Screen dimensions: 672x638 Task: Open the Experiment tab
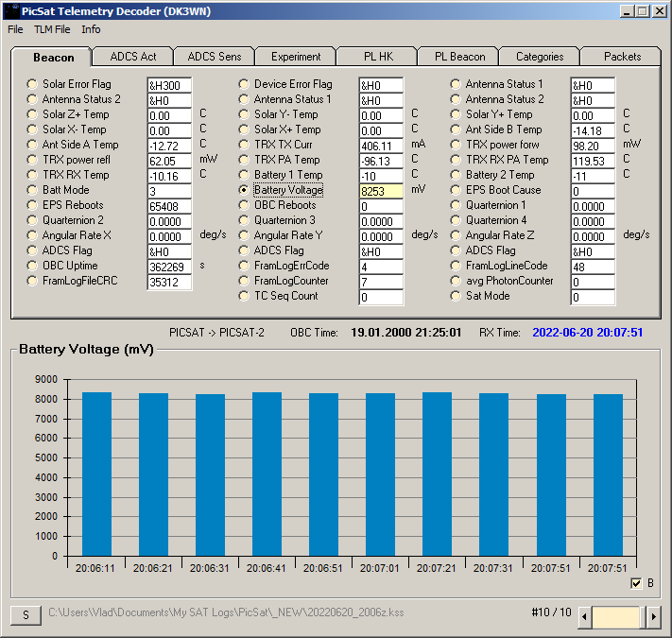[296, 57]
